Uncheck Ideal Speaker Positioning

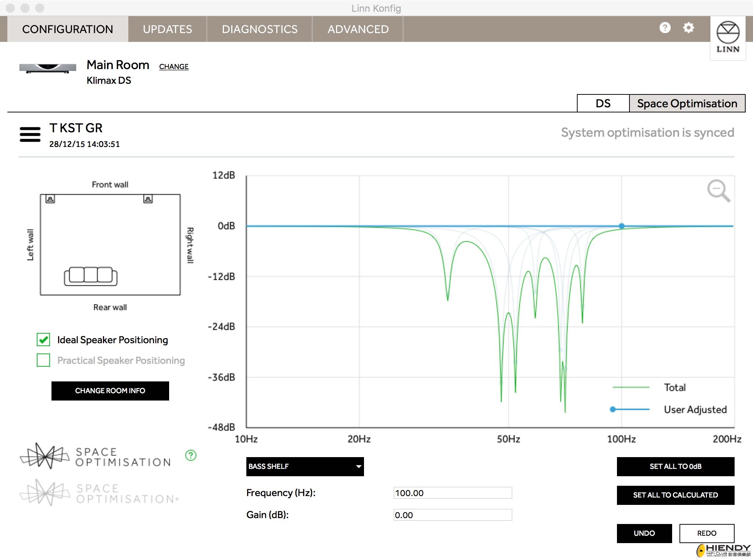43,340
